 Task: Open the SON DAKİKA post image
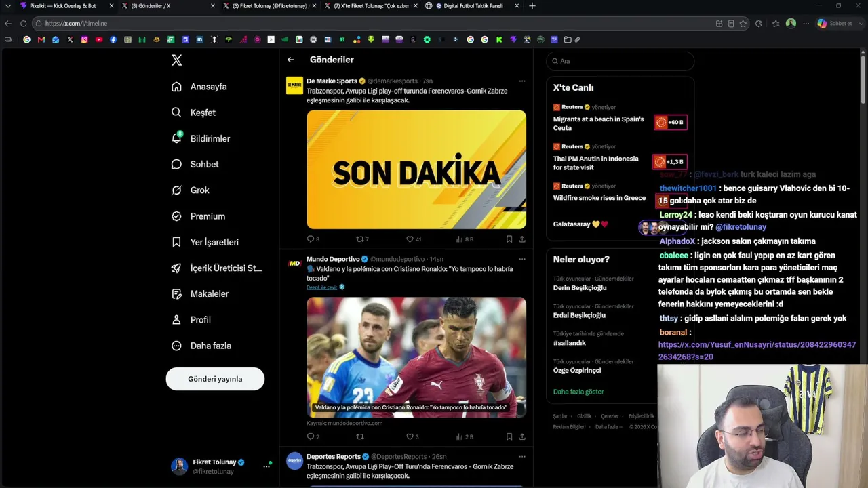[416, 169]
